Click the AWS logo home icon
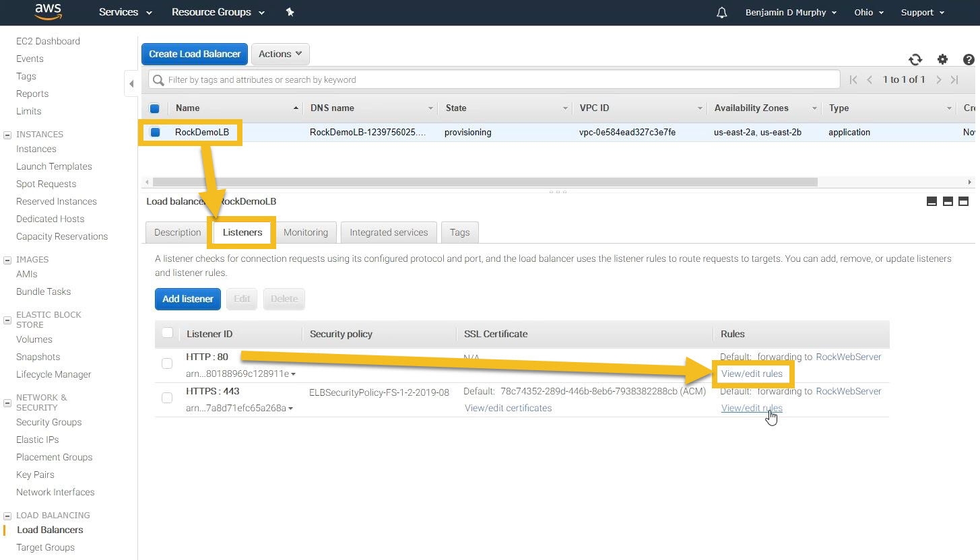This screenshot has width=980, height=560. (x=48, y=12)
